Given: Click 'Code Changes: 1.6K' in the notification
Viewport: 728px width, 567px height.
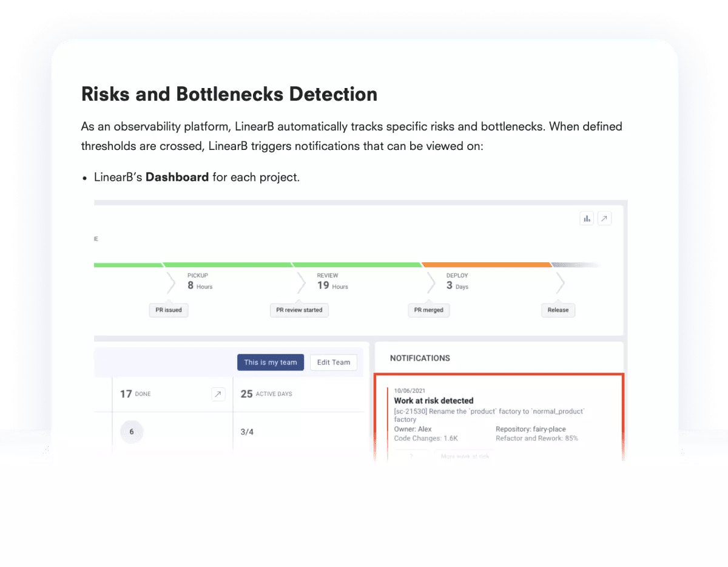Looking at the screenshot, I should coord(426,438).
